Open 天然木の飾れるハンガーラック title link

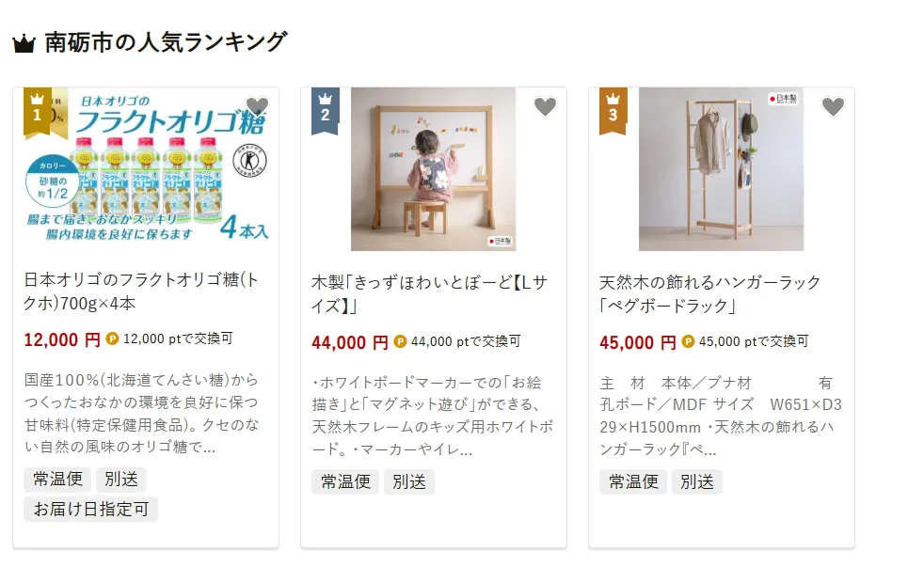pos(710,293)
